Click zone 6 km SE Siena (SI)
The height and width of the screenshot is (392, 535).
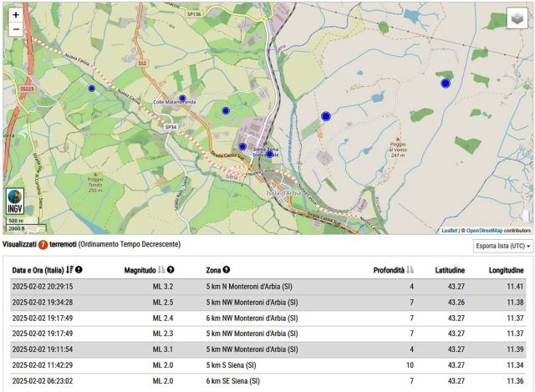232,381
